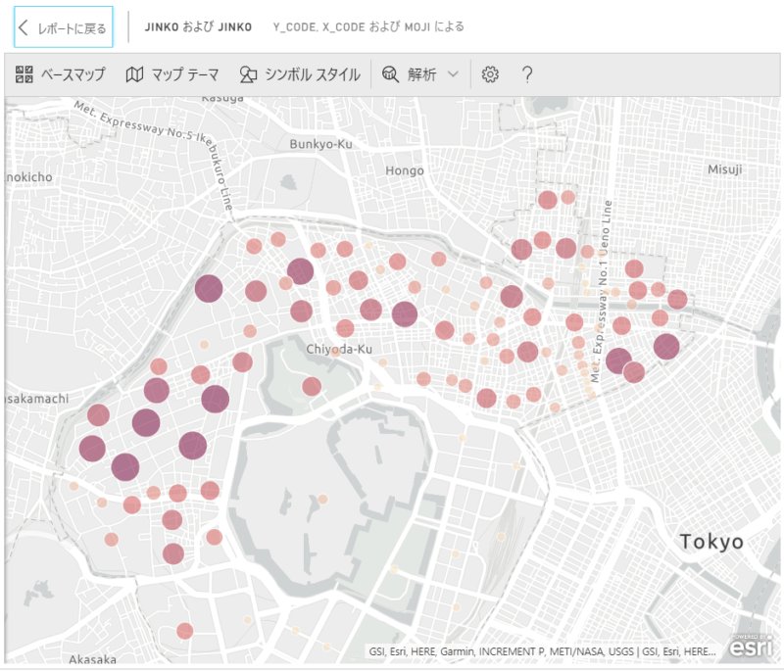784x672 pixels.
Task: Click the Y_CODE, X_CODE および MOJI subtitle
Action: point(368,27)
